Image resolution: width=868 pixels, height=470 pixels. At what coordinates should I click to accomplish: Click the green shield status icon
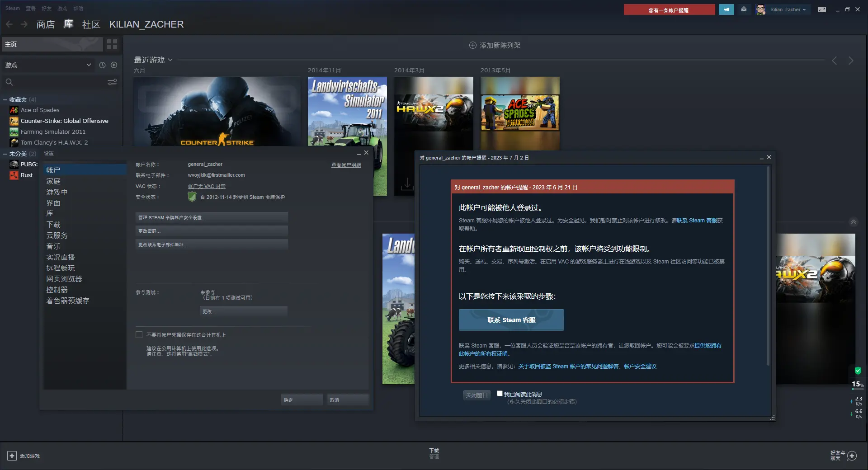(x=858, y=371)
